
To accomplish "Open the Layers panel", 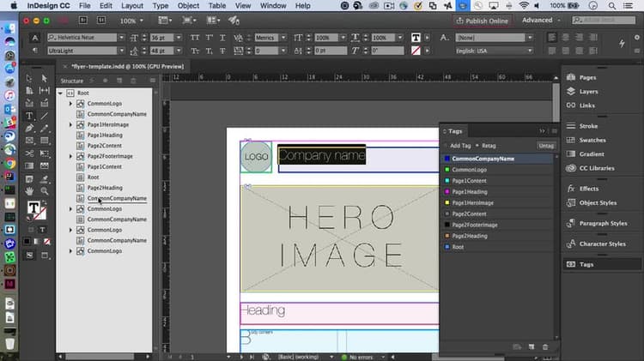I will coord(588,91).
